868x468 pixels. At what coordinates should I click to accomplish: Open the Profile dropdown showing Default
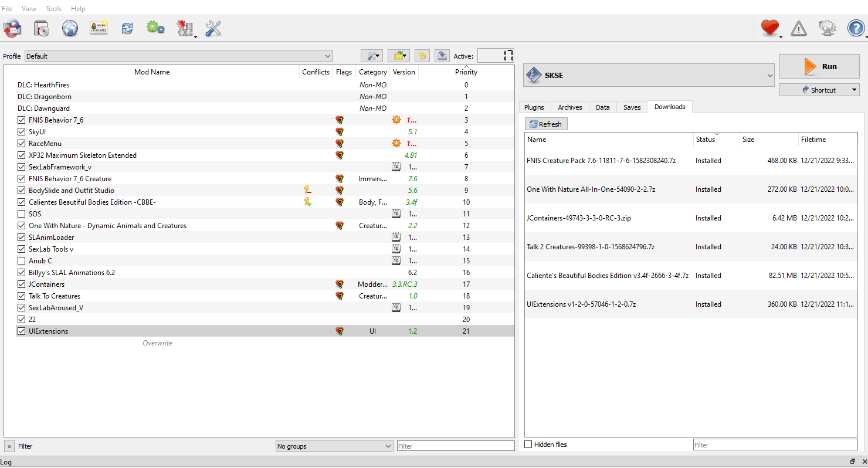click(179, 56)
